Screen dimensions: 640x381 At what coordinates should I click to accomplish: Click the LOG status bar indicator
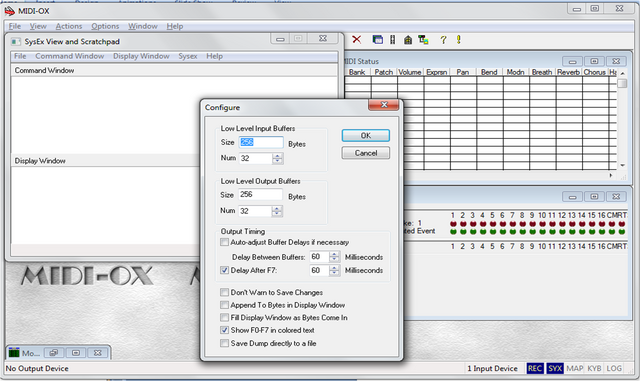[x=614, y=368]
